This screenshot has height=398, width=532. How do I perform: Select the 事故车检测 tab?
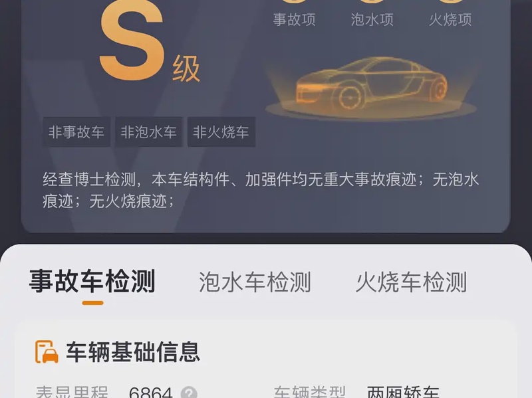92,281
